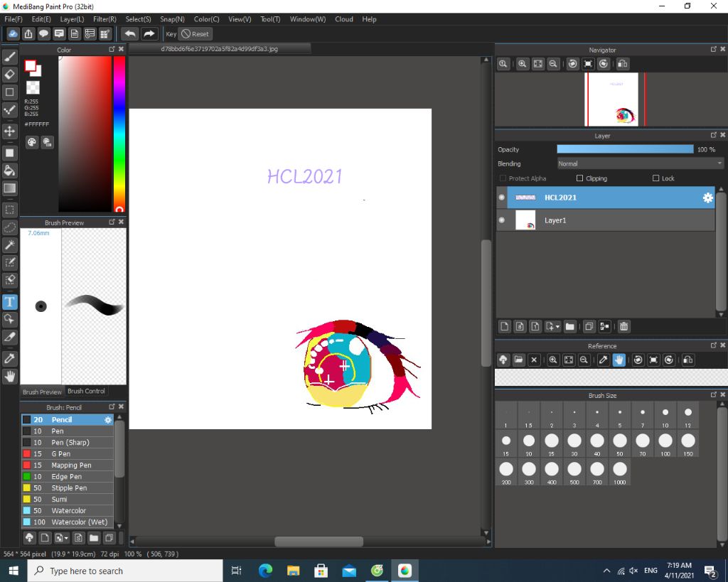Choose brush size 1000
Viewport: 728px width, 582px height.
620,472
